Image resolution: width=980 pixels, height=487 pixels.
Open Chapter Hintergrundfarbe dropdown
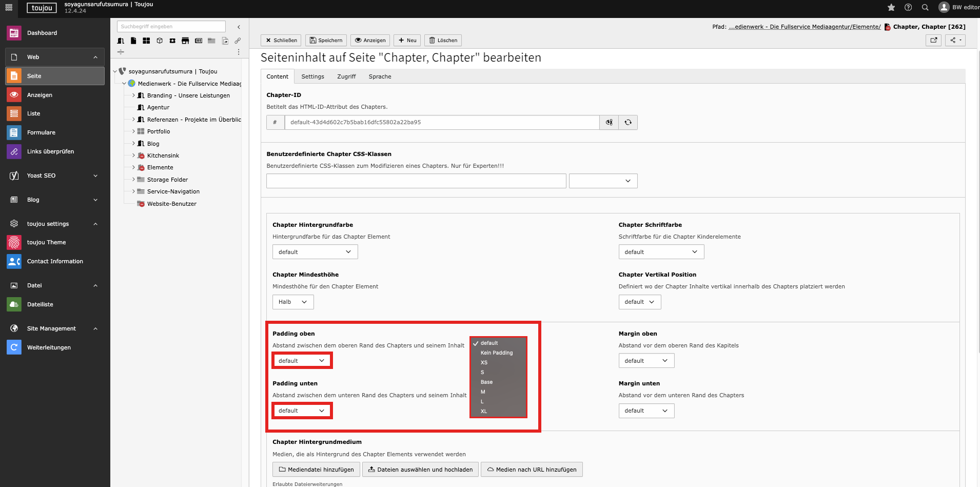pyautogui.click(x=315, y=252)
